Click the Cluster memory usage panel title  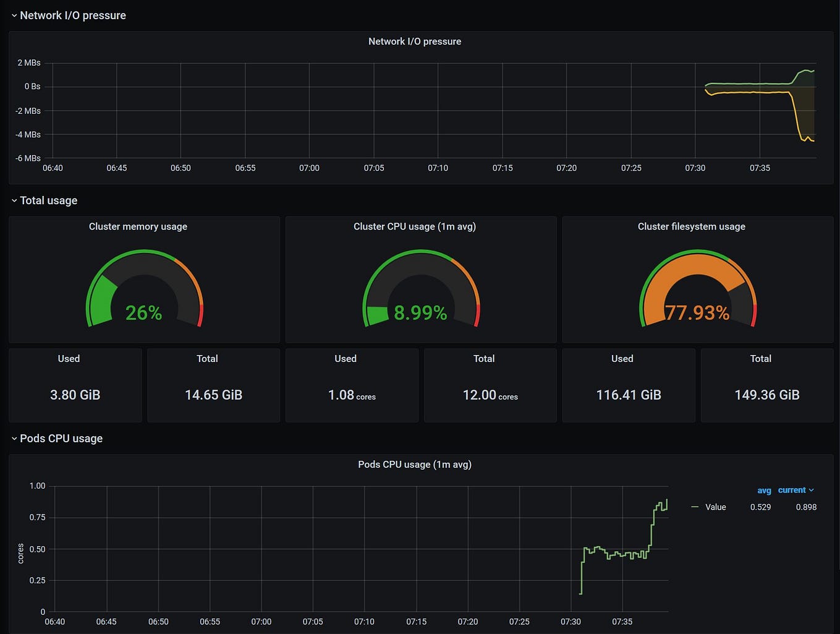138,226
